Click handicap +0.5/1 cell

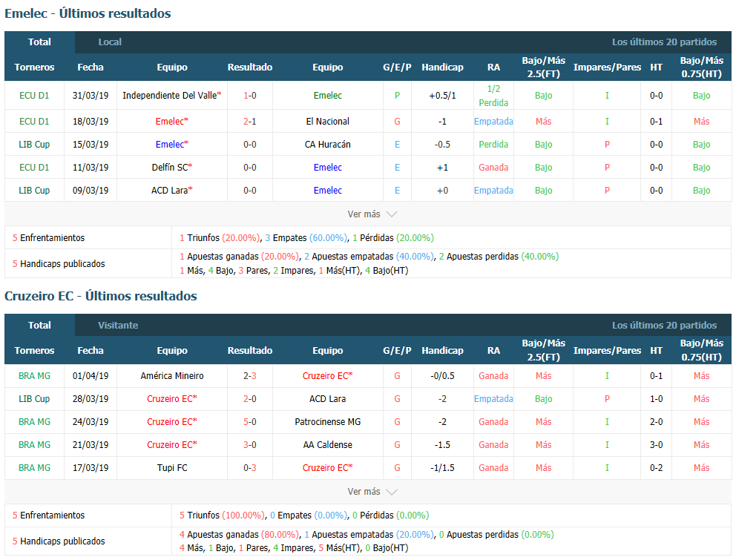tap(442, 95)
